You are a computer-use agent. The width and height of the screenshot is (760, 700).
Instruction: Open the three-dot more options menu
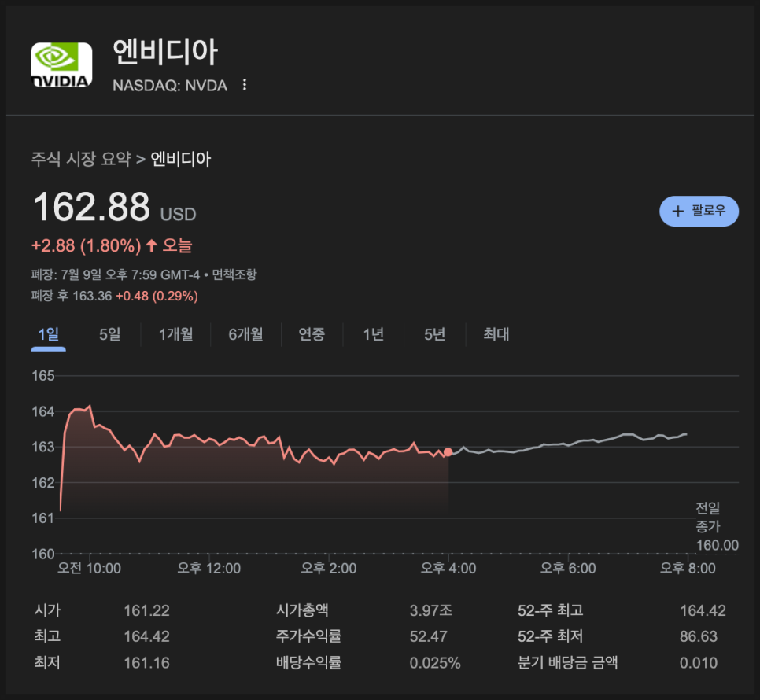click(x=244, y=85)
